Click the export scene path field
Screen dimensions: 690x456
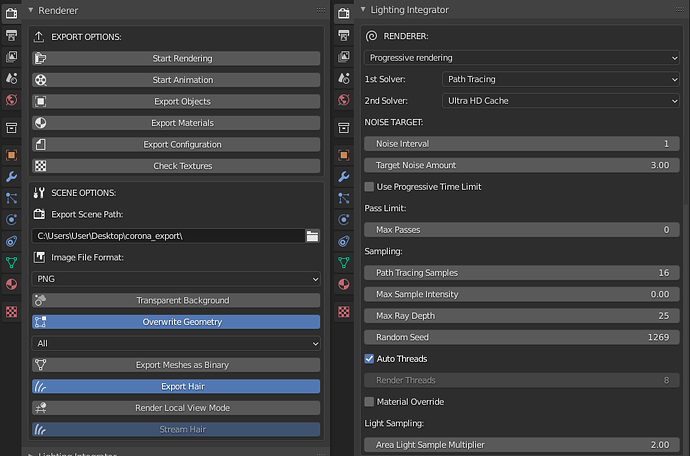(x=169, y=236)
